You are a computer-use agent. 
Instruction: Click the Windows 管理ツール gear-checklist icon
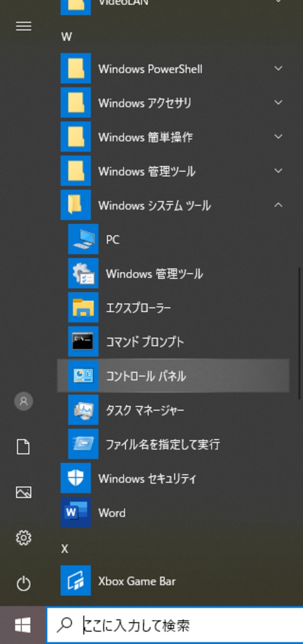[83, 273]
